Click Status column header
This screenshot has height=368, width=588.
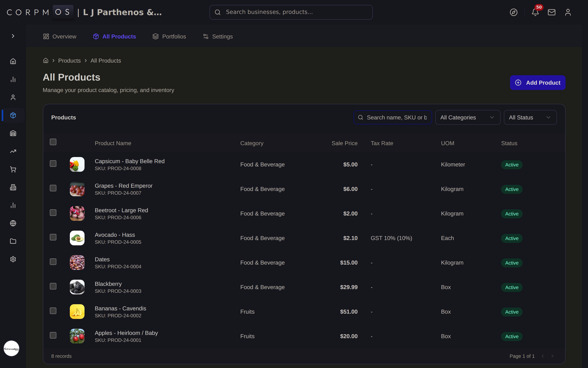(x=509, y=143)
